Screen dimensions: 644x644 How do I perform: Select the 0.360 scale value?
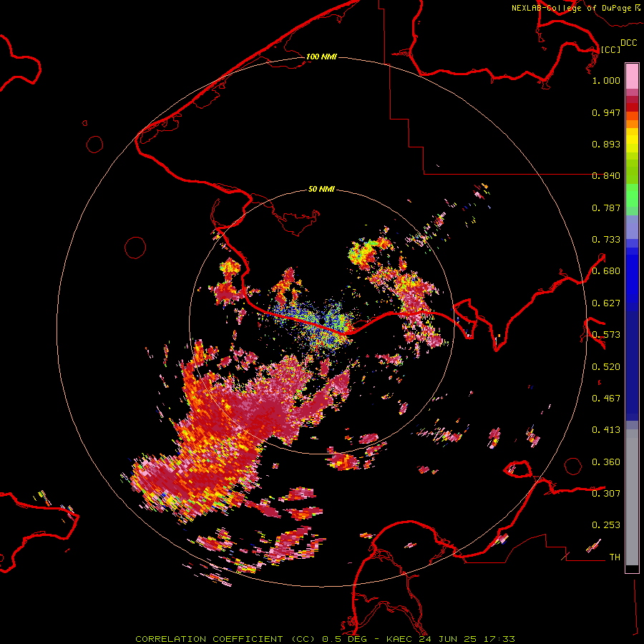(606, 462)
